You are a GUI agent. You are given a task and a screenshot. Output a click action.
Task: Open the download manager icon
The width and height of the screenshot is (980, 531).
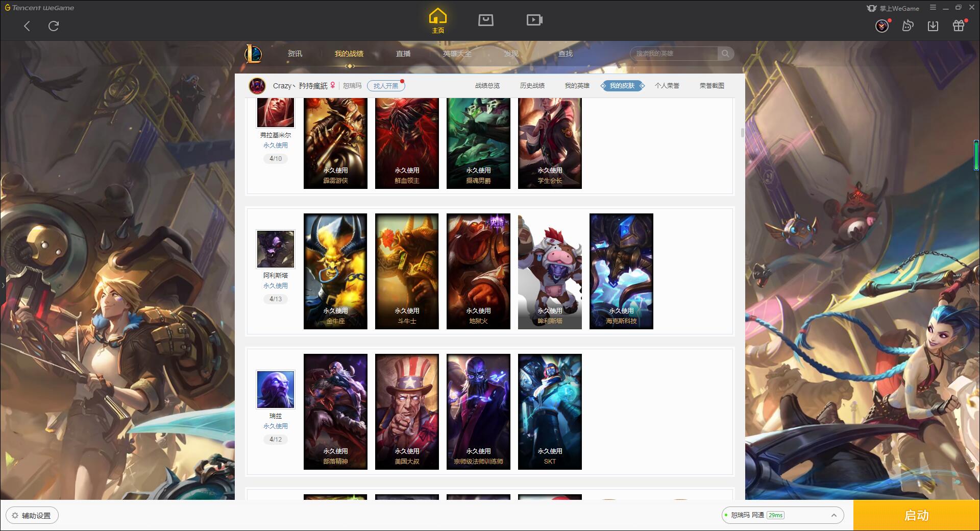[x=933, y=26]
